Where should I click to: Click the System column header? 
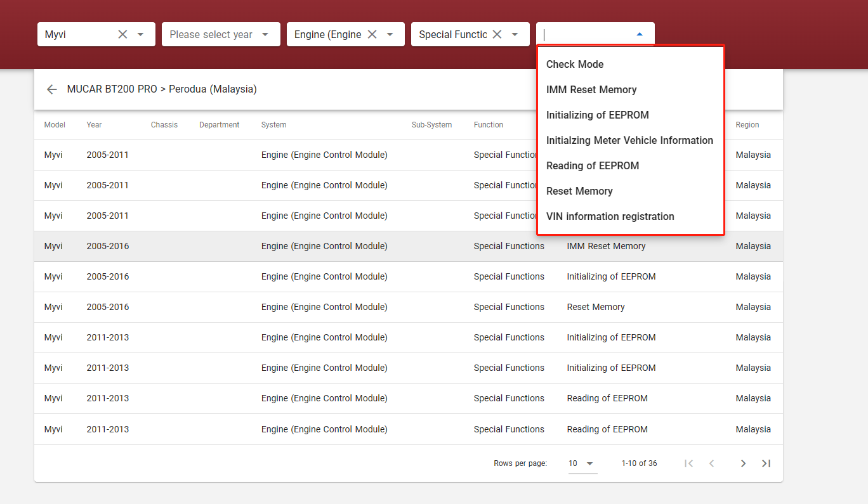pyautogui.click(x=274, y=125)
